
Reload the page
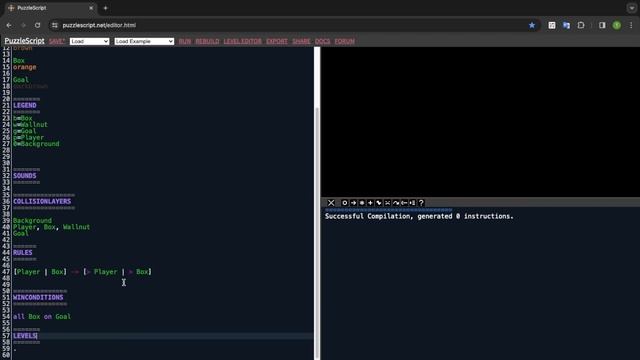pos(38,25)
